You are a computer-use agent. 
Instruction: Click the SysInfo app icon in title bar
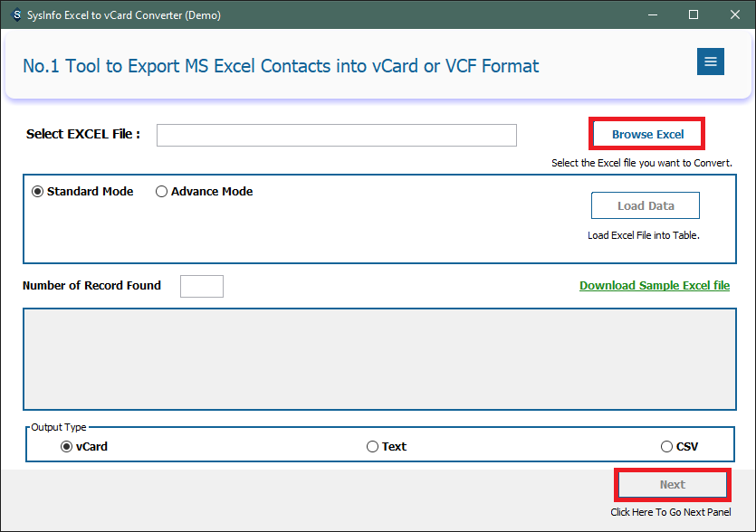[x=15, y=14]
